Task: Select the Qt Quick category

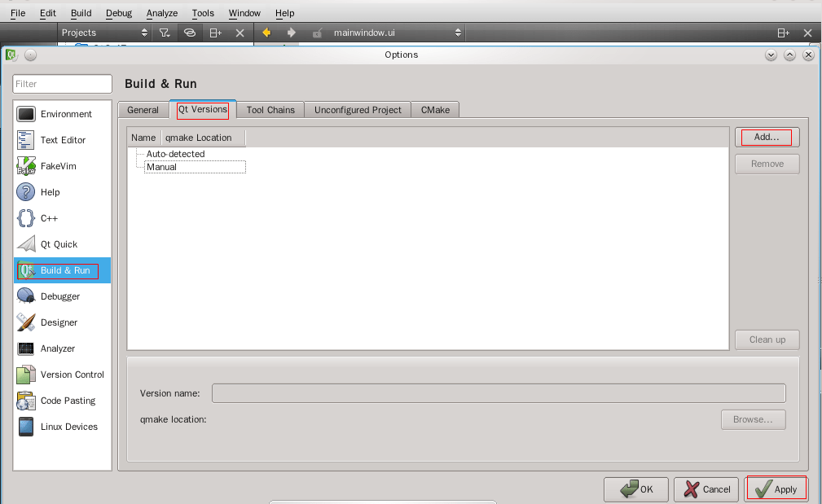Action: click(27, 243)
